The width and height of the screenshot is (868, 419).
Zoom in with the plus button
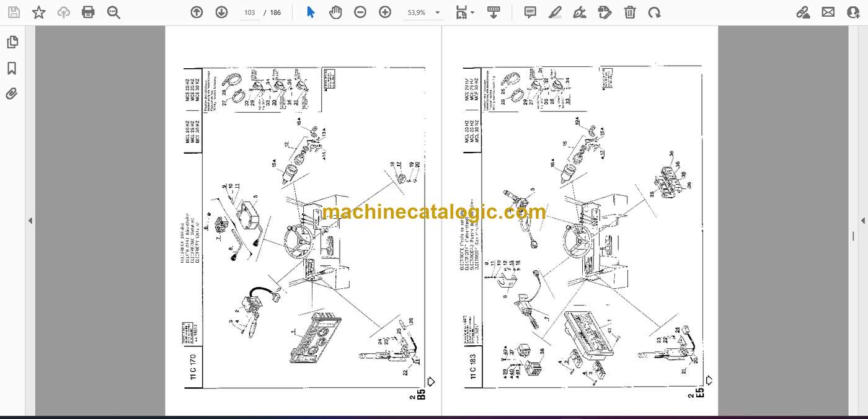click(385, 12)
